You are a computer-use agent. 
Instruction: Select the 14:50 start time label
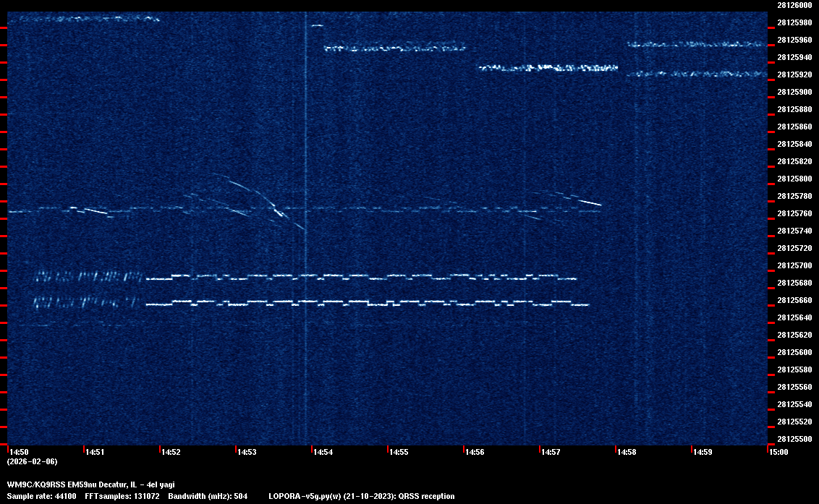(18, 452)
